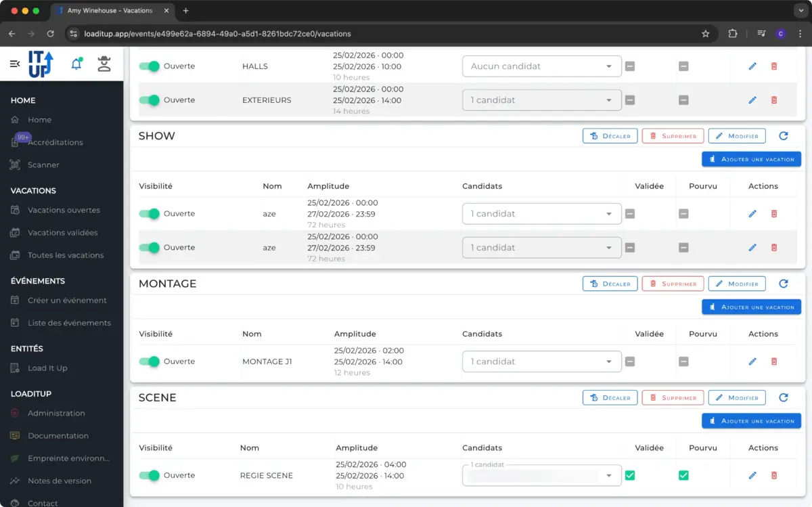Click the browser address bar URL
The image size is (812, 507).
[x=217, y=34]
